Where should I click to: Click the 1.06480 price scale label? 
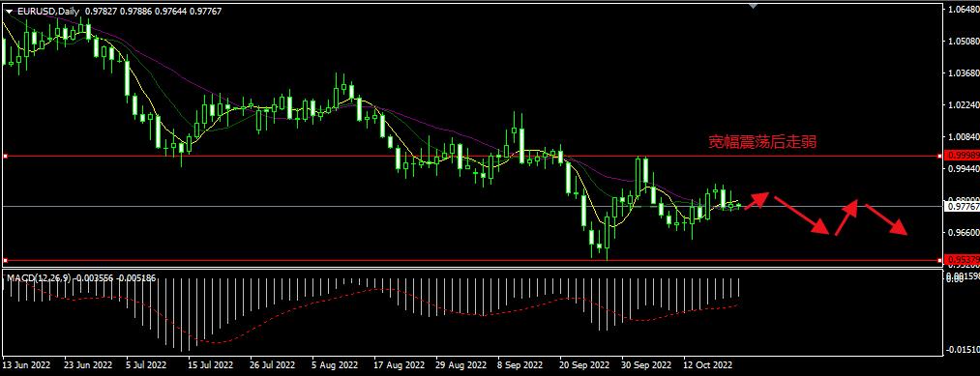click(963, 10)
